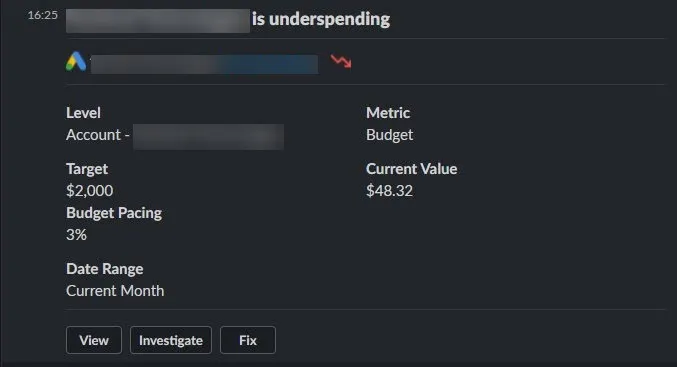The image size is (677, 367).
Task: Select the $48.32 current value
Action: [389, 191]
